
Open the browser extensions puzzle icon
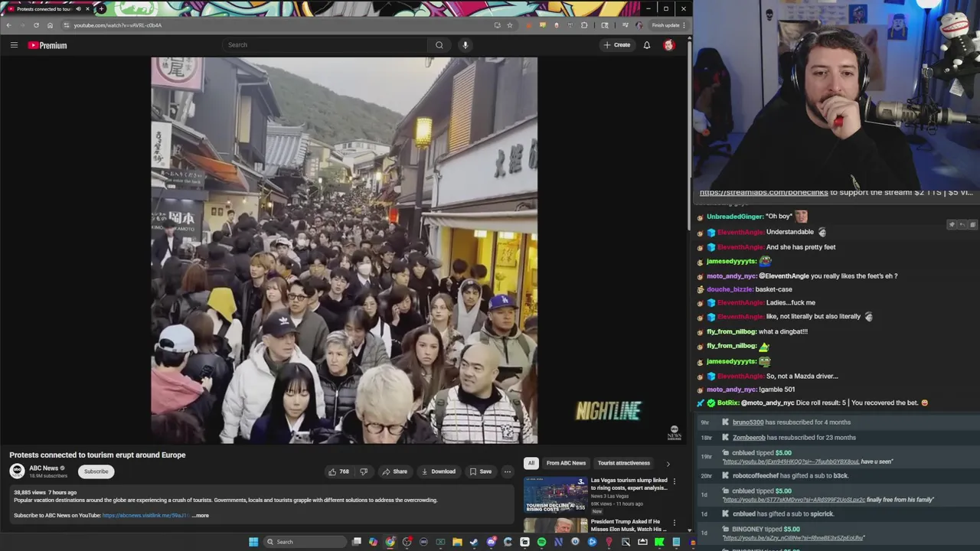(584, 25)
